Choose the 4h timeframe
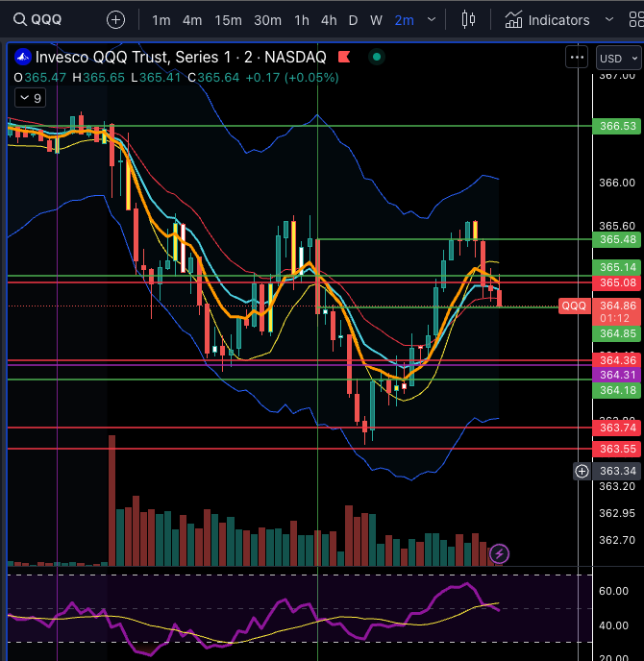Screen dimensions: 644x661 click(329, 20)
